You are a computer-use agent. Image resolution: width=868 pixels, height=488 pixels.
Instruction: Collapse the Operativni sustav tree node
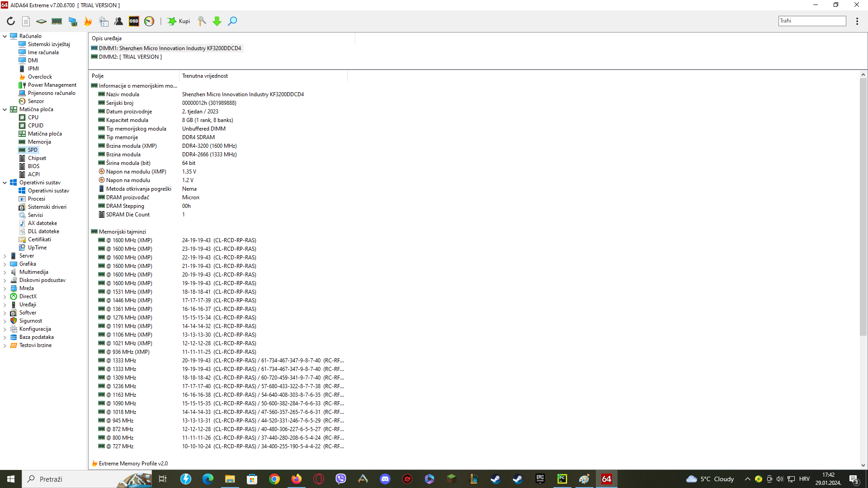coord(5,183)
